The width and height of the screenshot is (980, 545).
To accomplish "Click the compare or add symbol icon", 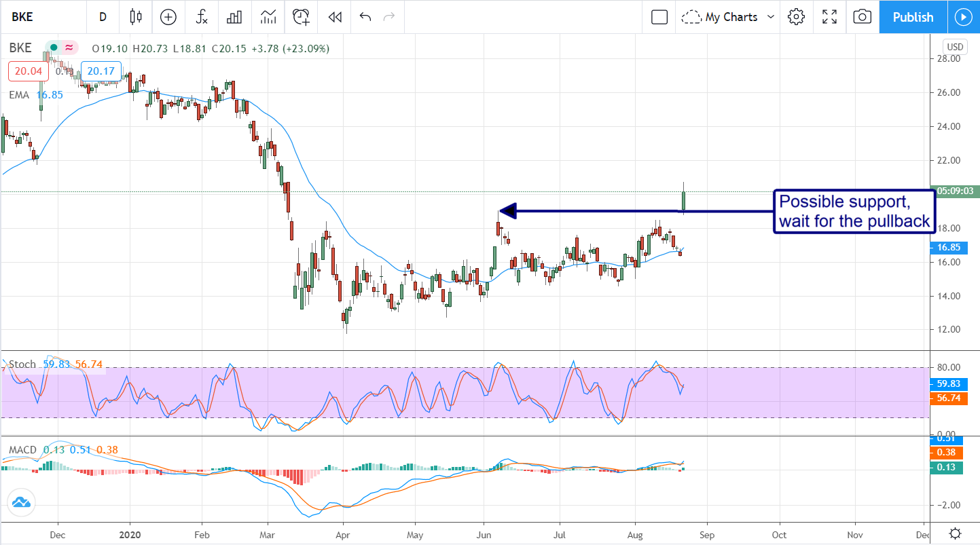I will pyautogui.click(x=168, y=17).
